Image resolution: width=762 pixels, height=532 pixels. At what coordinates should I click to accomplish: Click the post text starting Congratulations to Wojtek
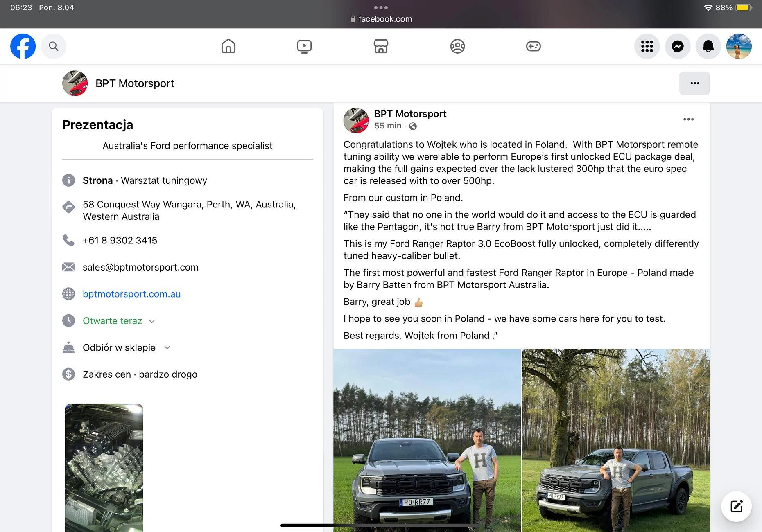[521, 162]
